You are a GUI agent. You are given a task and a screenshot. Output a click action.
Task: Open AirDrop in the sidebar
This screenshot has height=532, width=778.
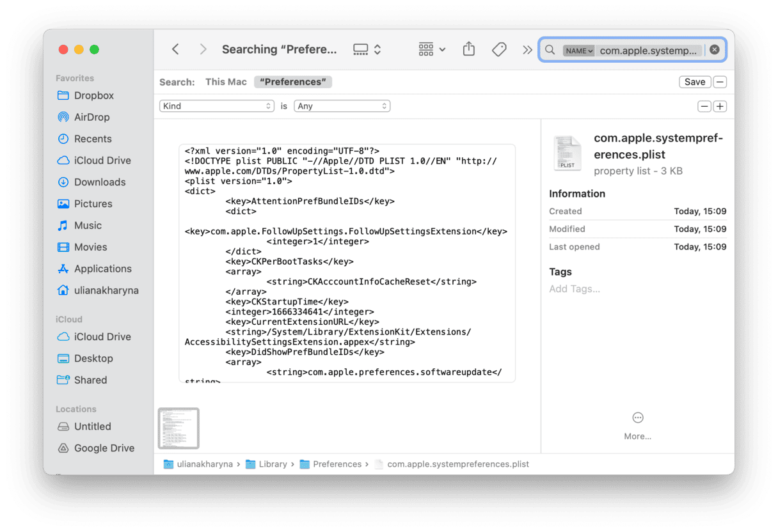tap(91, 117)
